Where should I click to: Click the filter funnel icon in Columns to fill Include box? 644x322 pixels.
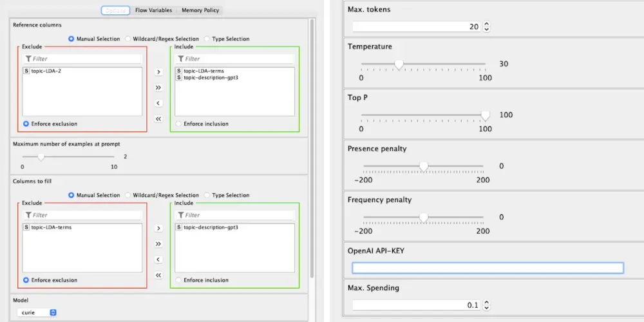[x=180, y=215]
